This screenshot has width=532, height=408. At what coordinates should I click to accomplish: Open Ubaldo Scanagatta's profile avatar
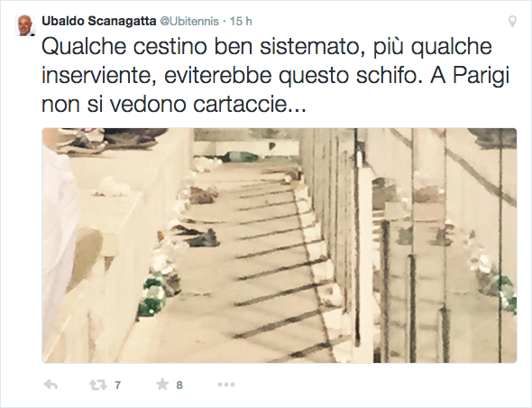(25, 25)
